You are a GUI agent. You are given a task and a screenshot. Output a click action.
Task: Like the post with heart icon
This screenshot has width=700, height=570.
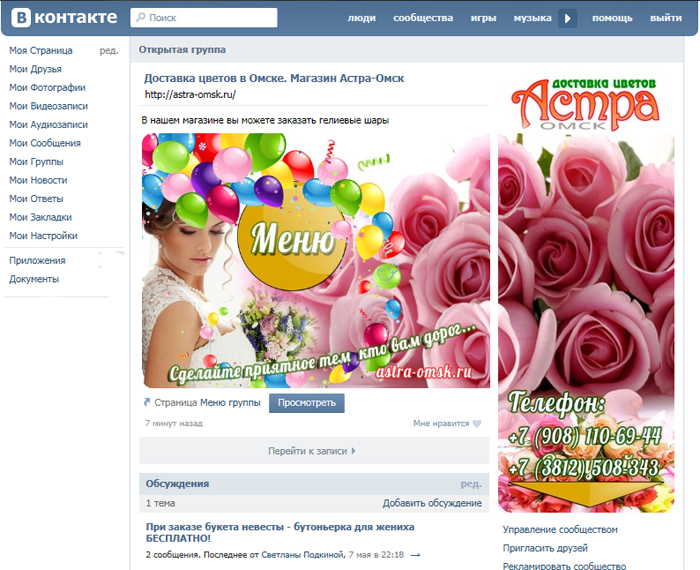click(477, 423)
